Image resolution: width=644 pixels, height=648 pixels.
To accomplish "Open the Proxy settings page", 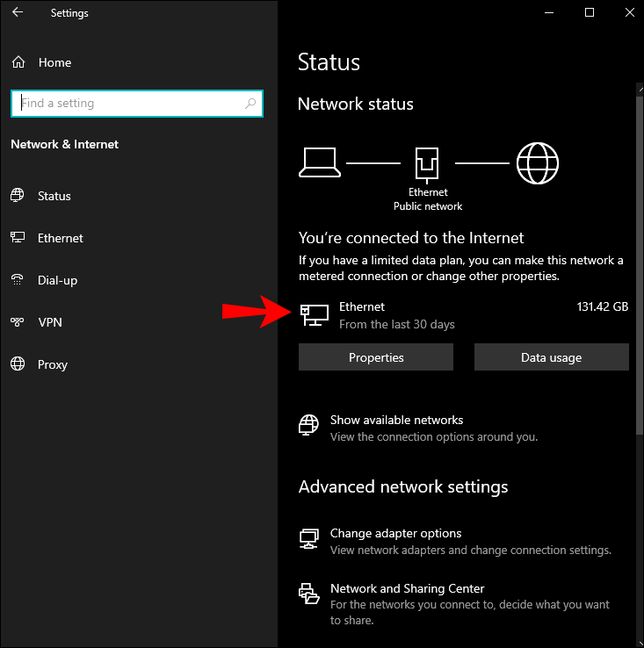I will pos(53,364).
